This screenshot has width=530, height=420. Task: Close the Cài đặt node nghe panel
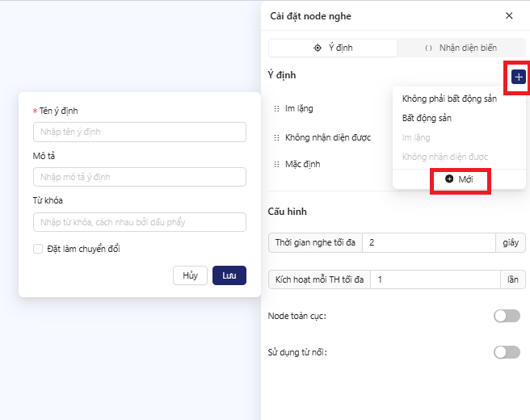point(509,15)
